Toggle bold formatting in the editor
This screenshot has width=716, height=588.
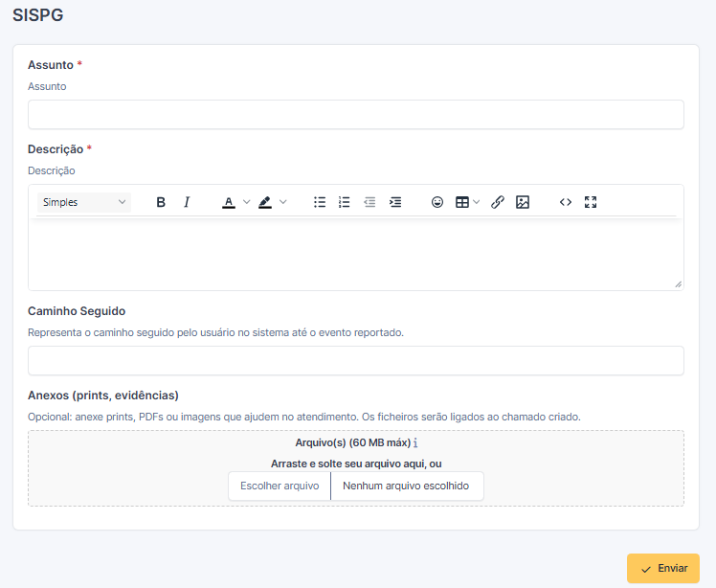(x=161, y=202)
